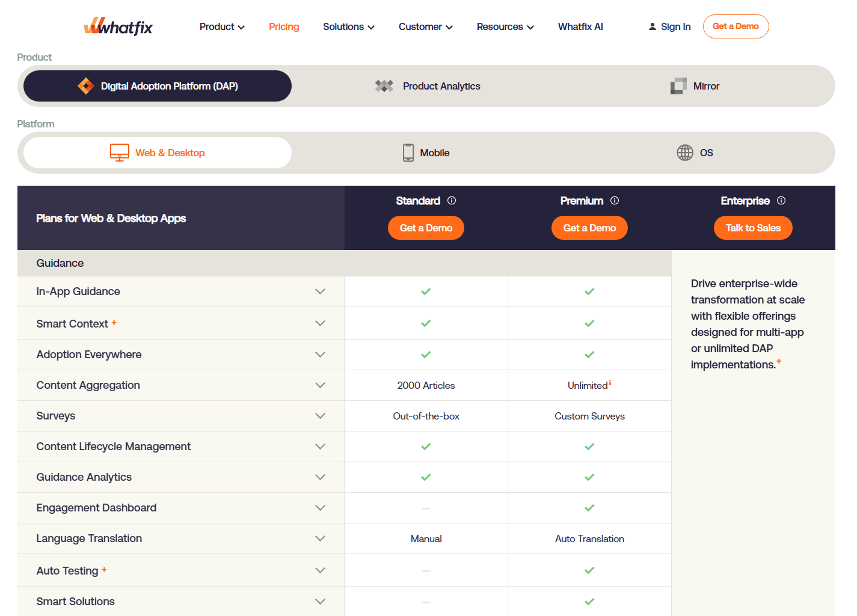The width and height of the screenshot is (857, 616).
Task: Click the plus footnote after 'implementations.'
Action: click(x=779, y=361)
